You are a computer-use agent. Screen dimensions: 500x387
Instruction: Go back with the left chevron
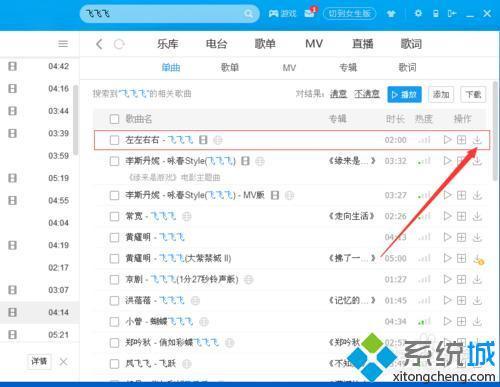point(99,44)
